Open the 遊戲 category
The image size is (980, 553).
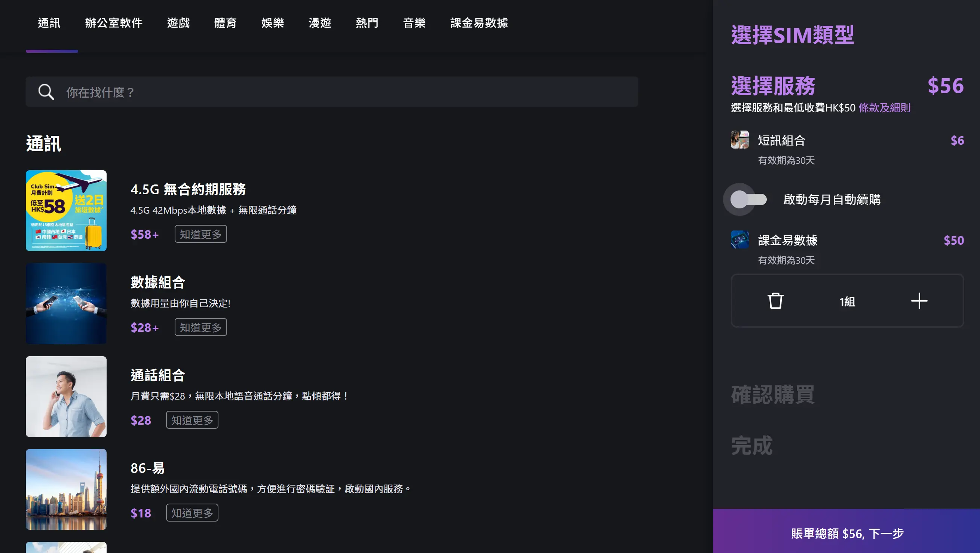(x=178, y=23)
